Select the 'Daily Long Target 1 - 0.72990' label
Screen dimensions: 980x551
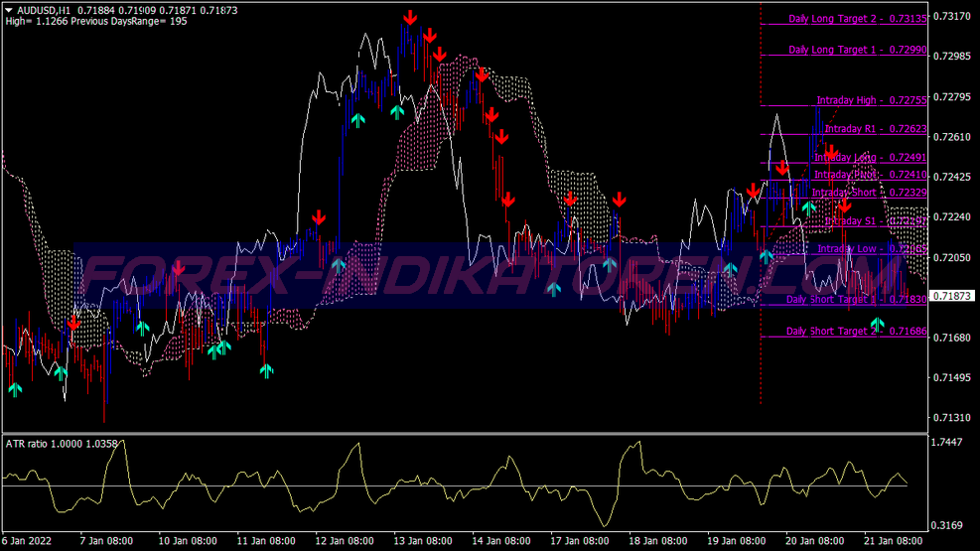coord(858,50)
